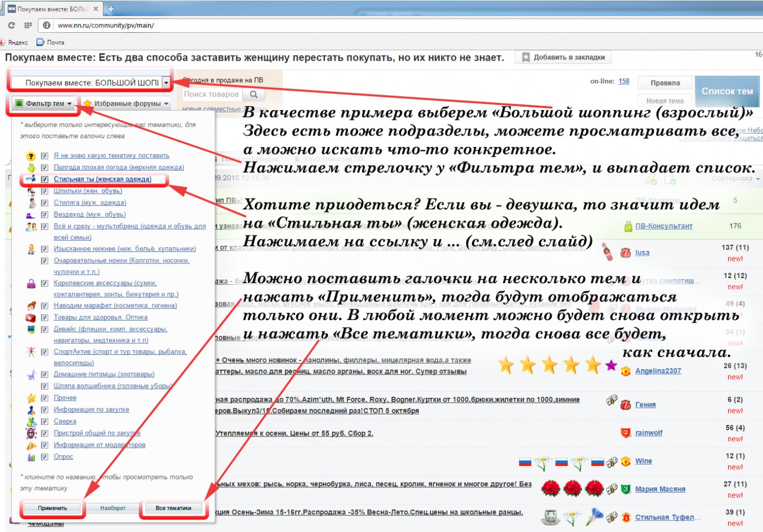The width and height of the screenshot is (763, 532).
Task: Open the Информация по закупке link
Action: (x=91, y=409)
